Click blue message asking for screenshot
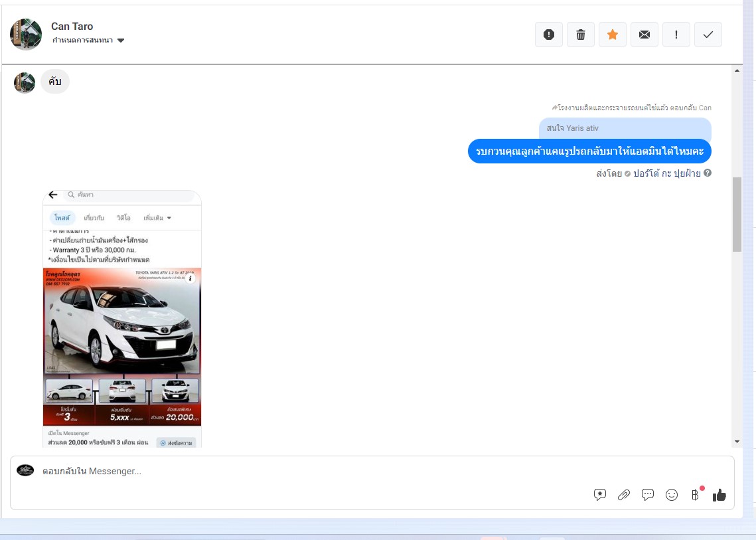 coord(589,151)
